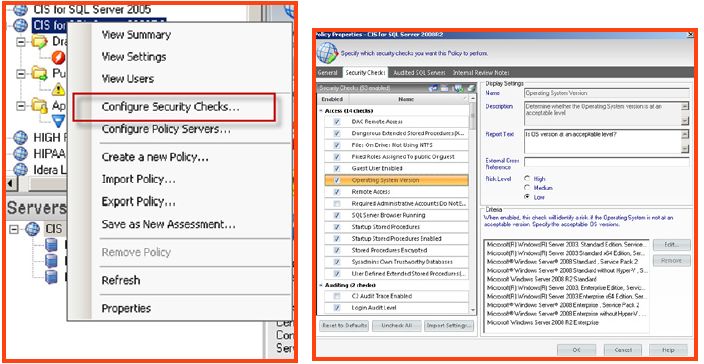
Task: Click the red draft assessment icon
Action: point(58,57)
